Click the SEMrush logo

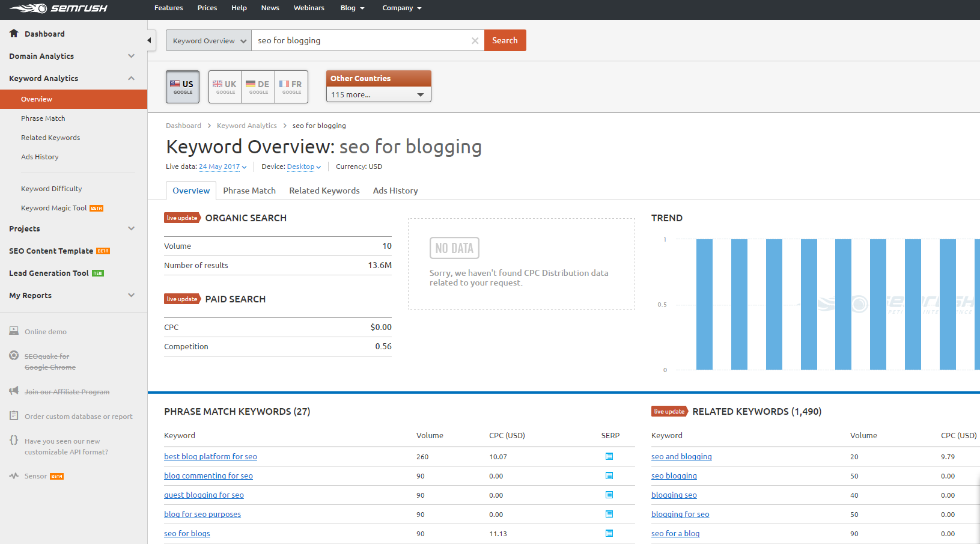(58, 8)
